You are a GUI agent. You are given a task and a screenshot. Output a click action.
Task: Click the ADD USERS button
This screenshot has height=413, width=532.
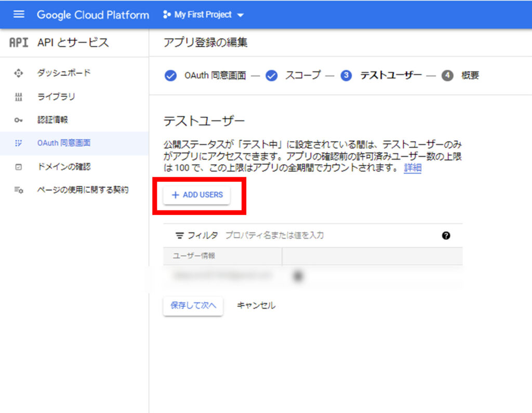197,195
